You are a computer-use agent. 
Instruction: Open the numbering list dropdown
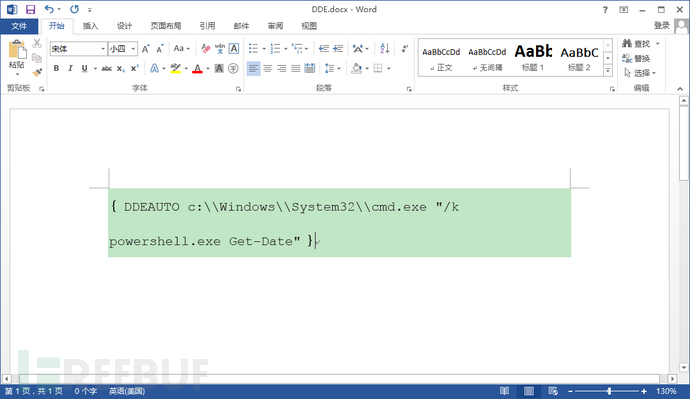286,49
